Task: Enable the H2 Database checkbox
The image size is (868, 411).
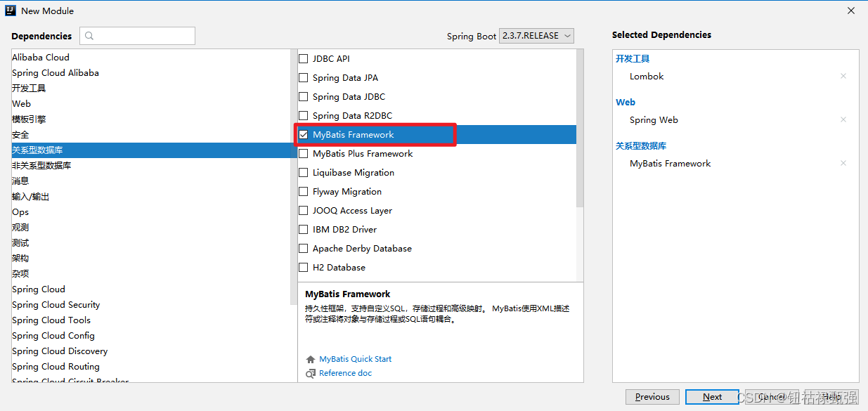Action: tap(304, 267)
